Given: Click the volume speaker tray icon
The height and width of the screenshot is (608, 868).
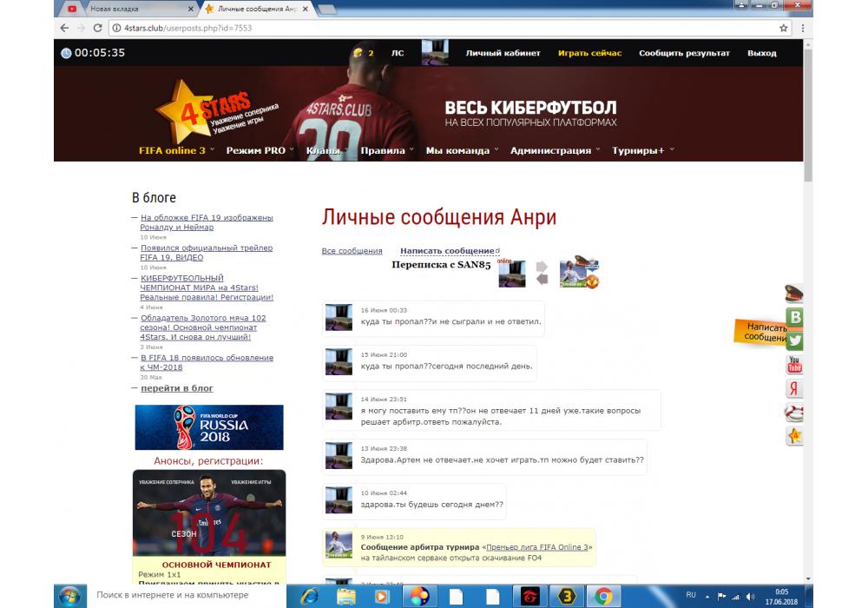Looking at the screenshot, I should 750,597.
